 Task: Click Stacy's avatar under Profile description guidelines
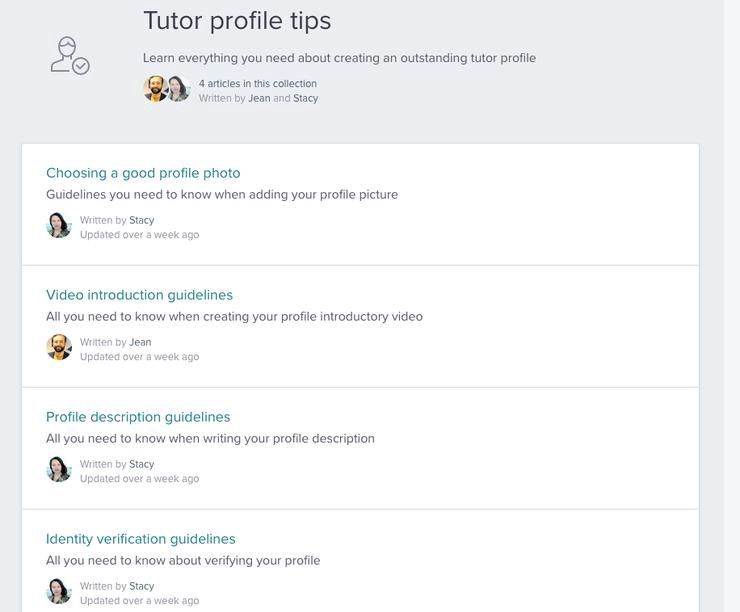[x=59, y=469]
